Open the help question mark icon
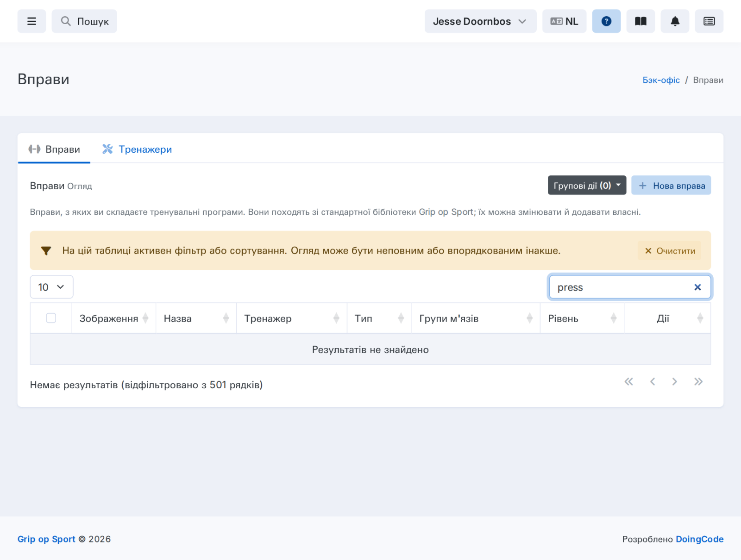The image size is (741, 560). click(x=606, y=21)
